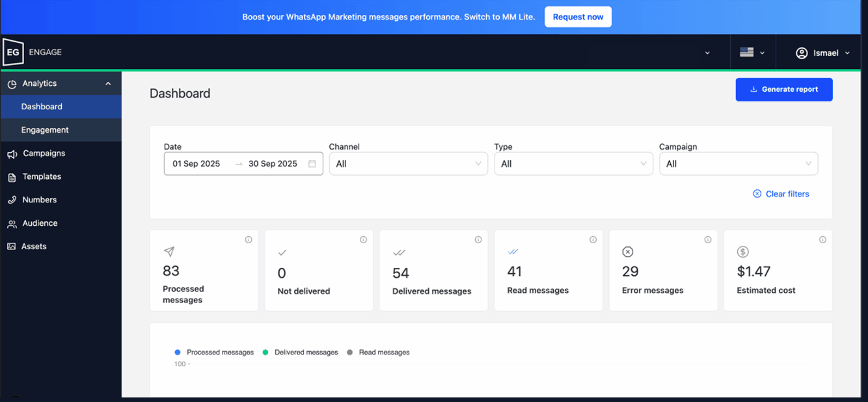
Task: Open Dashboard in the sidebar
Action: tap(61, 107)
